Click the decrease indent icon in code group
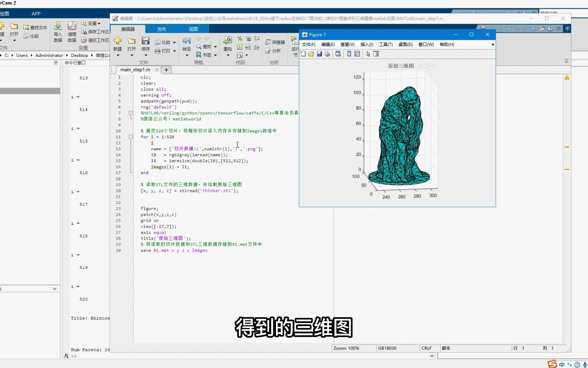The height and width of the screenshot is (368, 588). [x=257, y=47]
